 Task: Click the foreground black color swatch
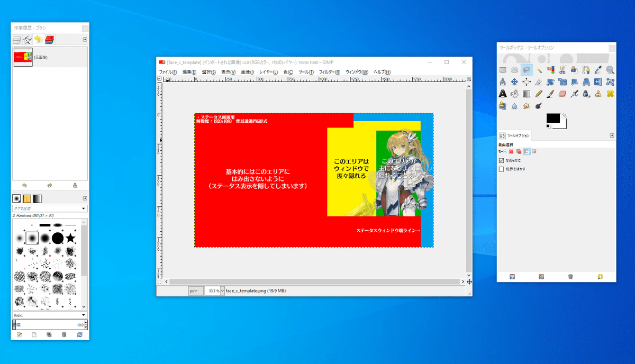[554, 119]
